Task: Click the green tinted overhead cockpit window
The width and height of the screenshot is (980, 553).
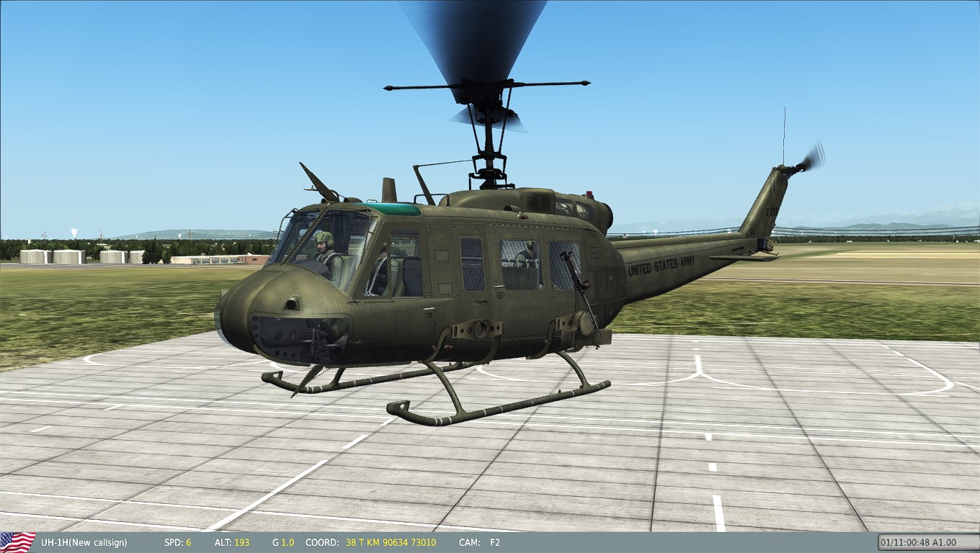Action: tap(393, 210)
